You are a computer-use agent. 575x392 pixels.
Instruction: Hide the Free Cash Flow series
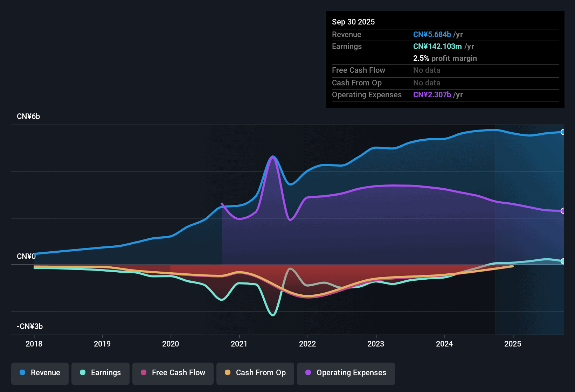coord(173,373)
